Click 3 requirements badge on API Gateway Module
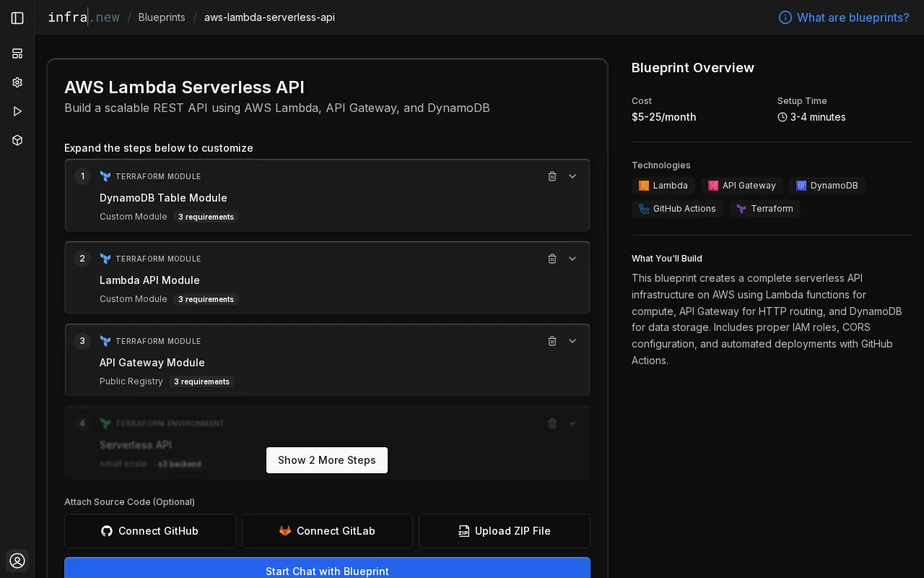The image size is (924, 578). [201, 381]
